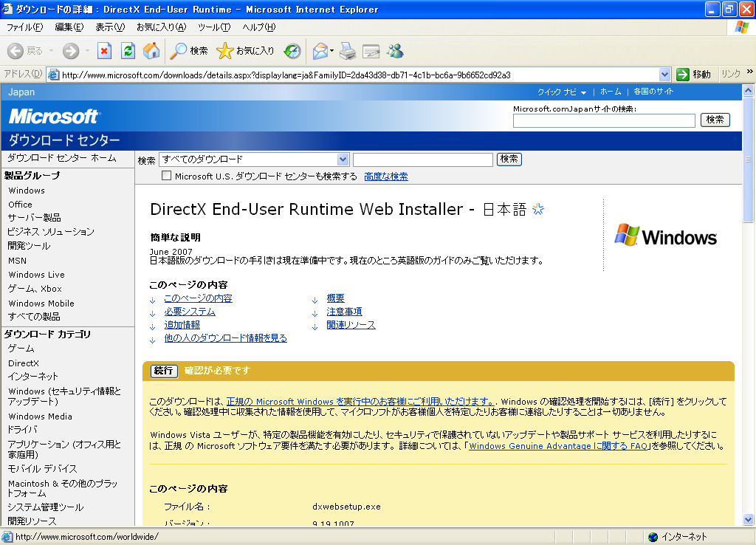Open the 編集(E) menu
756x545 pixels.
pos(69,27)
